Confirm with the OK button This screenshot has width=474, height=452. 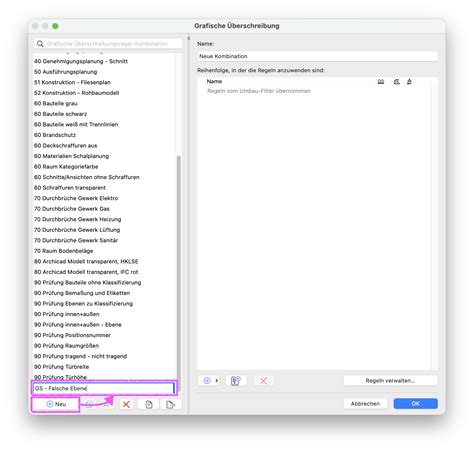pos(415,404)
